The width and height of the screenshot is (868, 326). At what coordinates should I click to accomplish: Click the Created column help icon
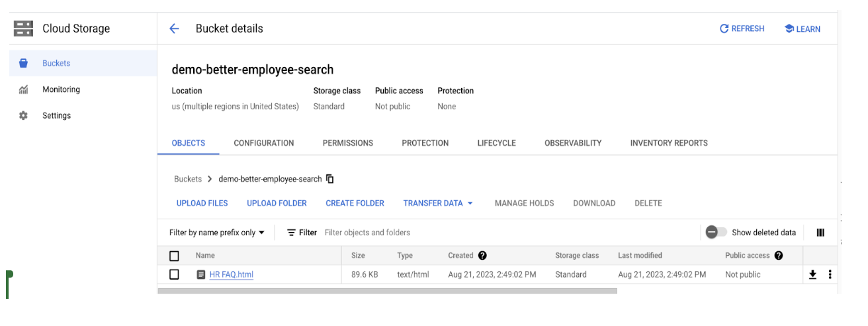pos(482,255)
